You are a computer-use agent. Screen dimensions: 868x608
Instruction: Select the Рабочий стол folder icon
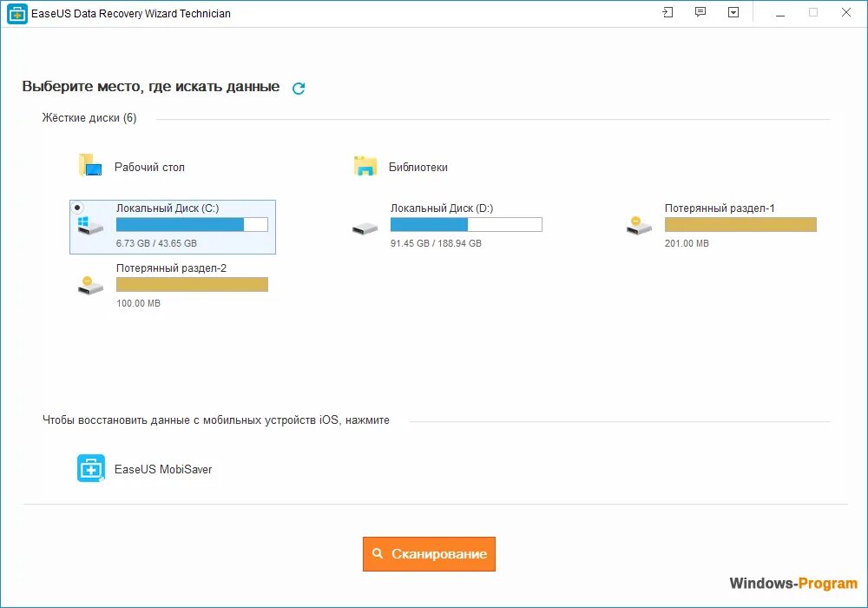pyautogui.click(x=90, y=165)
